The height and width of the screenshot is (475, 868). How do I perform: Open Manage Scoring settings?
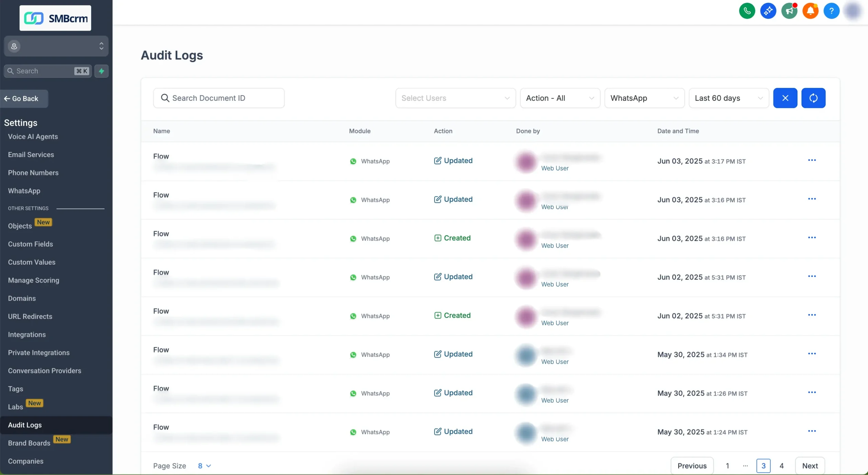coord(34,280)
